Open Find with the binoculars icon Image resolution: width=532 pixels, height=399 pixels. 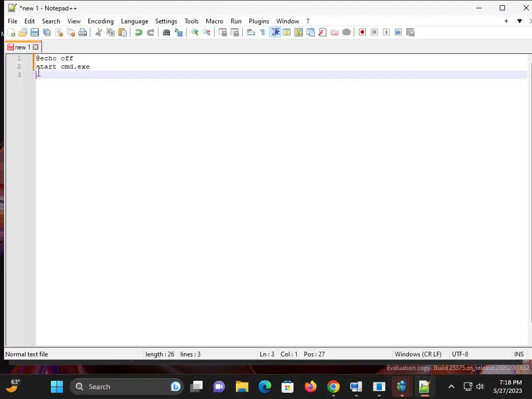pyautogui.click(x=166, y=33)
